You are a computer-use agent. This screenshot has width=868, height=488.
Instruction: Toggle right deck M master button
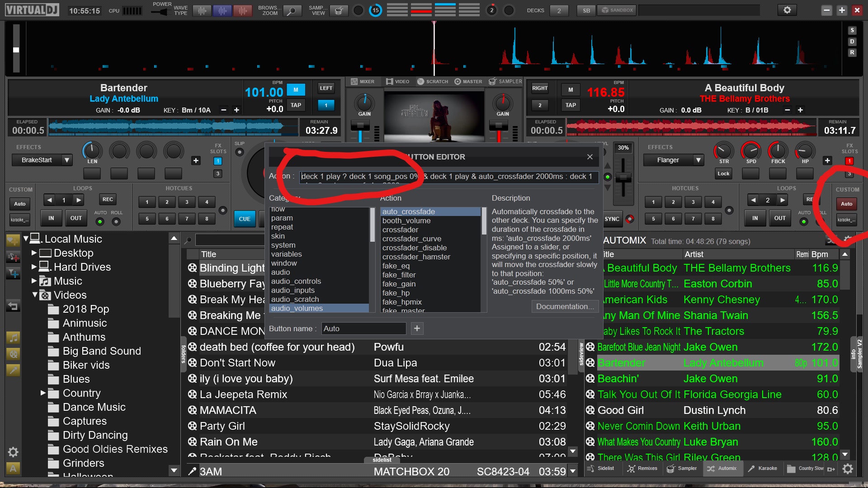point(571,89)
